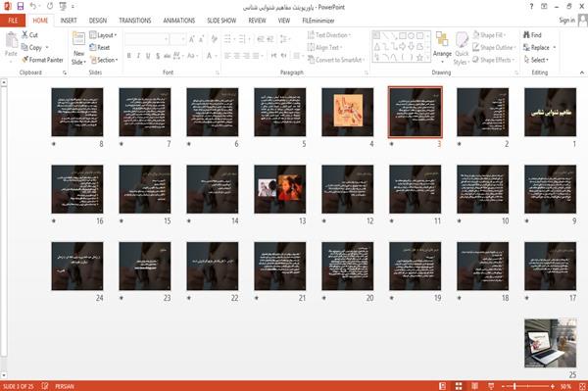Click zoom out minus button

[504, 386]
